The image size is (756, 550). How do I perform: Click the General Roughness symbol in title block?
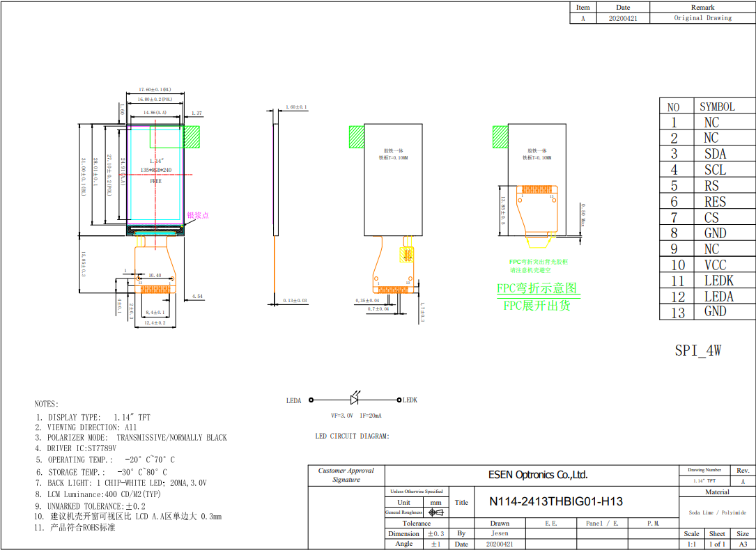click(437, 512)
